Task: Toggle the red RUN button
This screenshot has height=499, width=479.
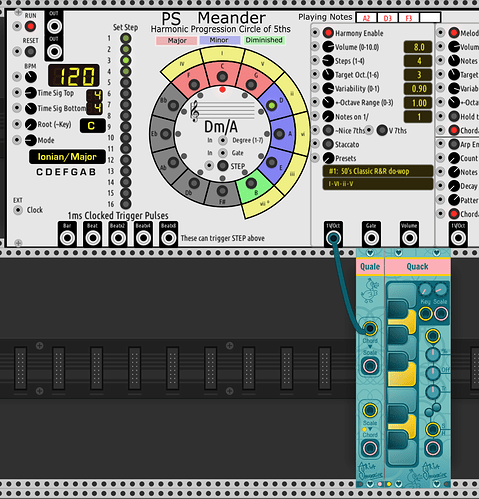Action: click(x=30, y=26)
